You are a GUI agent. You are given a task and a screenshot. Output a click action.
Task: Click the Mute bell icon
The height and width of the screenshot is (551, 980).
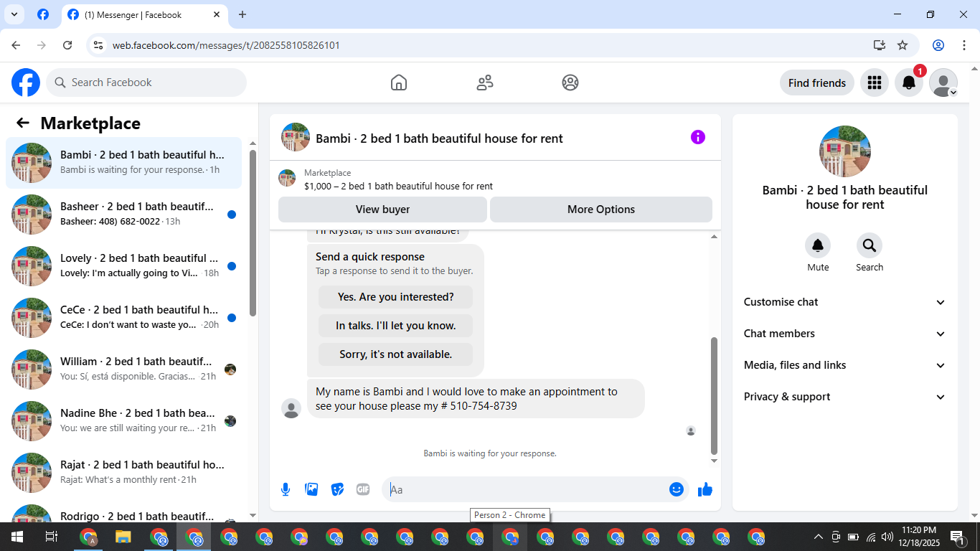(818, 246)
